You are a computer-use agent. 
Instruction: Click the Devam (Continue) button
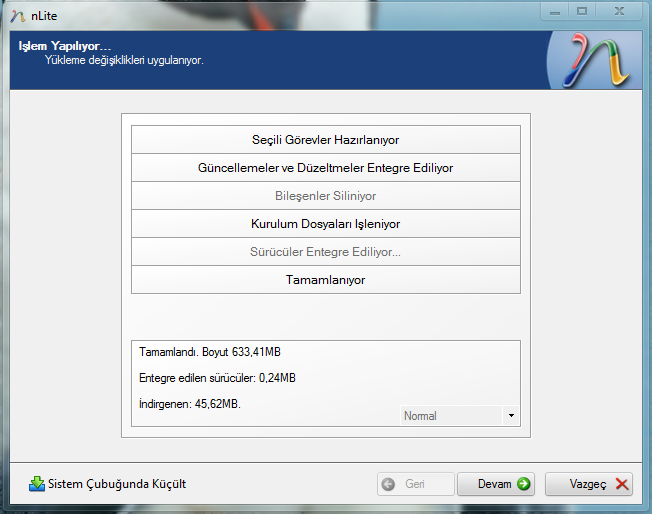coord(496,484)
